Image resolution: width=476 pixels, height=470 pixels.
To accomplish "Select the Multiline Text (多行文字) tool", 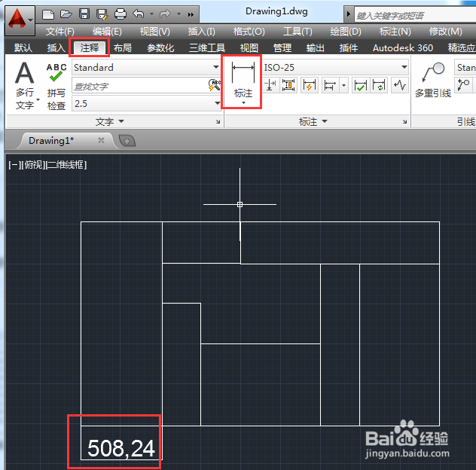I will coord(25,86).
